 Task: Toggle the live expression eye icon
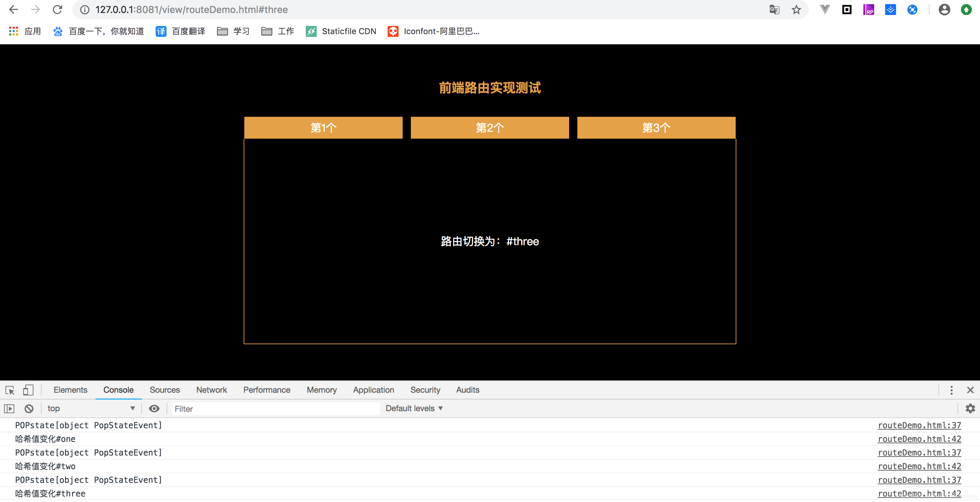[154, 409]
